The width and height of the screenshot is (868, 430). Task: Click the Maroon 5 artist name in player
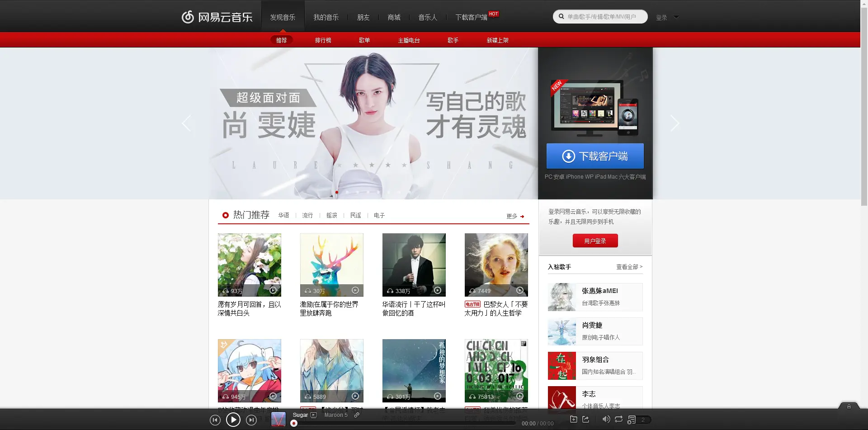point(336,415)
